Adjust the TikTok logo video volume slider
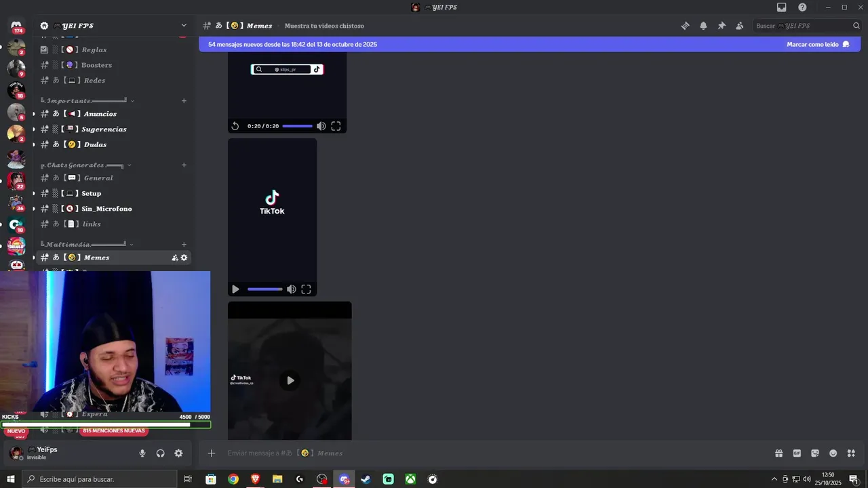 click(x=265, y=289)
